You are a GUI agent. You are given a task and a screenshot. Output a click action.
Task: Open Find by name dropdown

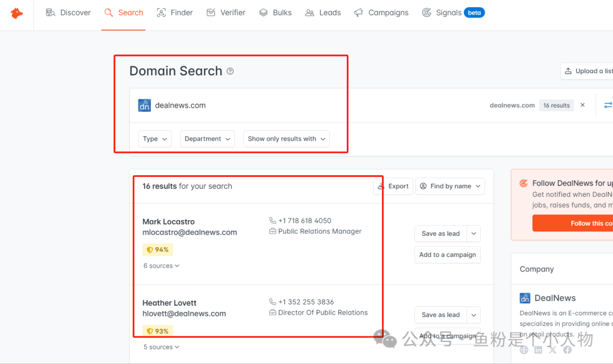pos(450,187)
